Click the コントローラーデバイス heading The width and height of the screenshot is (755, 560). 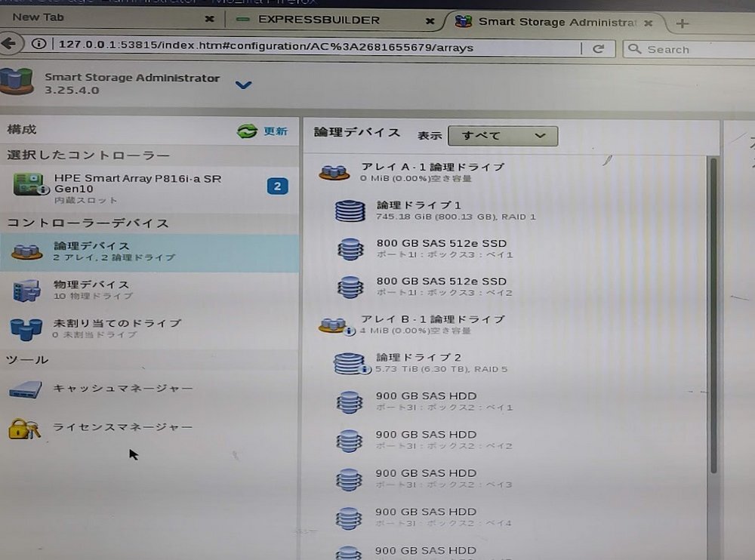click(88, 223)
